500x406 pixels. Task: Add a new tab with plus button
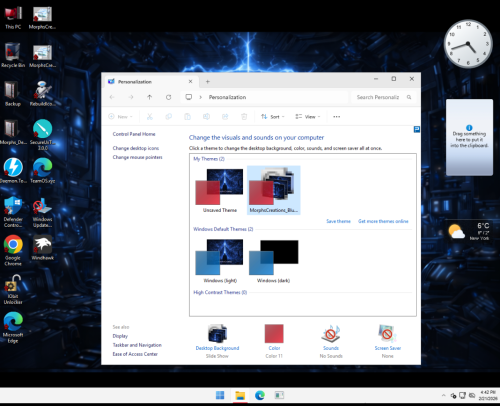207,81
